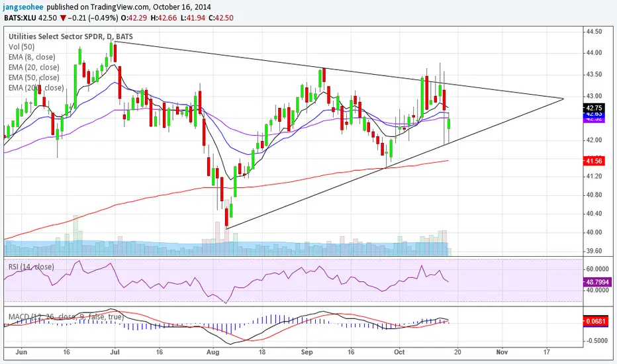Click the 43.50 price axis label

click(x=594, y=74)
